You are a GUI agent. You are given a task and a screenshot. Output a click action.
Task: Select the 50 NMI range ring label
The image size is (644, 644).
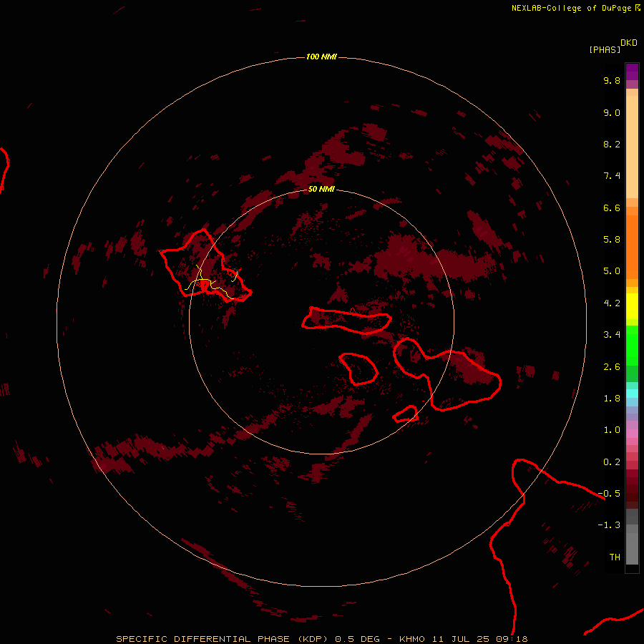(x=321, y=189)
